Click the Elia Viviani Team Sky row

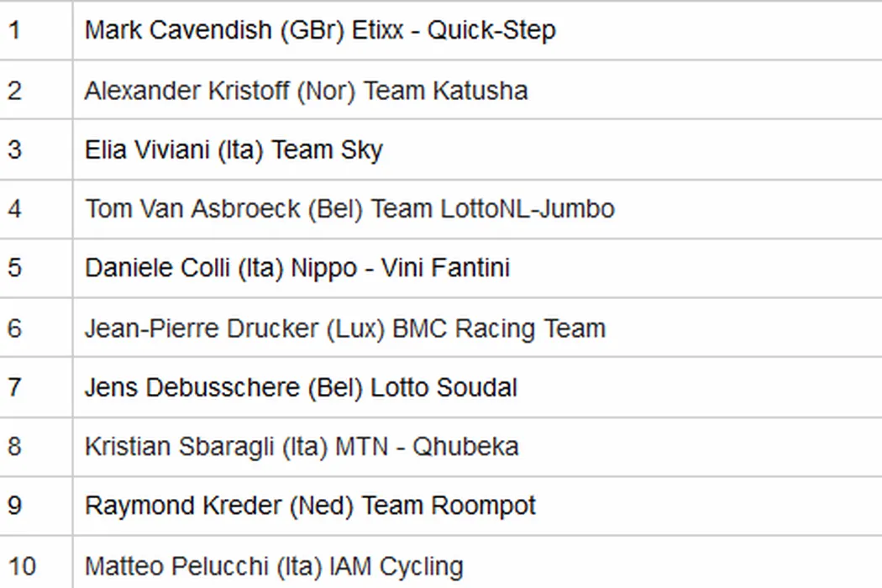[234, 150]
